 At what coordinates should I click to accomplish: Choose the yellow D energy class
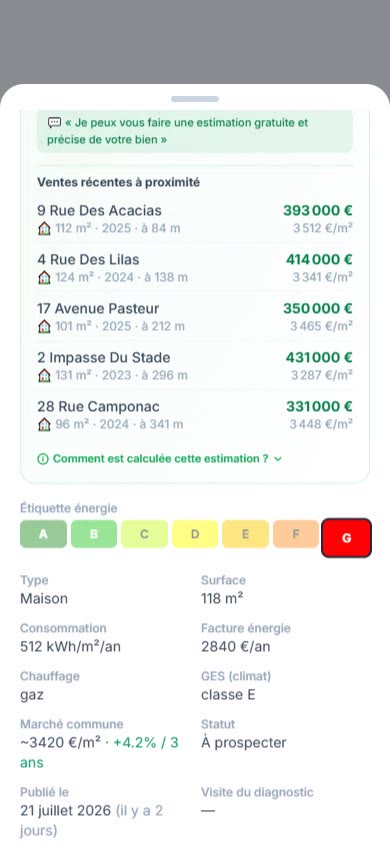click(x=195, y=534)
